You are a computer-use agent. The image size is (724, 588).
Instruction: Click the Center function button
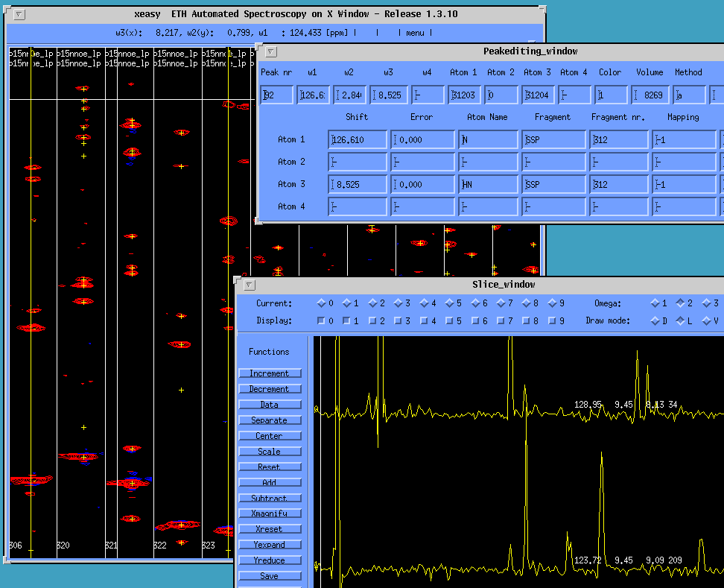click(270, 436)
